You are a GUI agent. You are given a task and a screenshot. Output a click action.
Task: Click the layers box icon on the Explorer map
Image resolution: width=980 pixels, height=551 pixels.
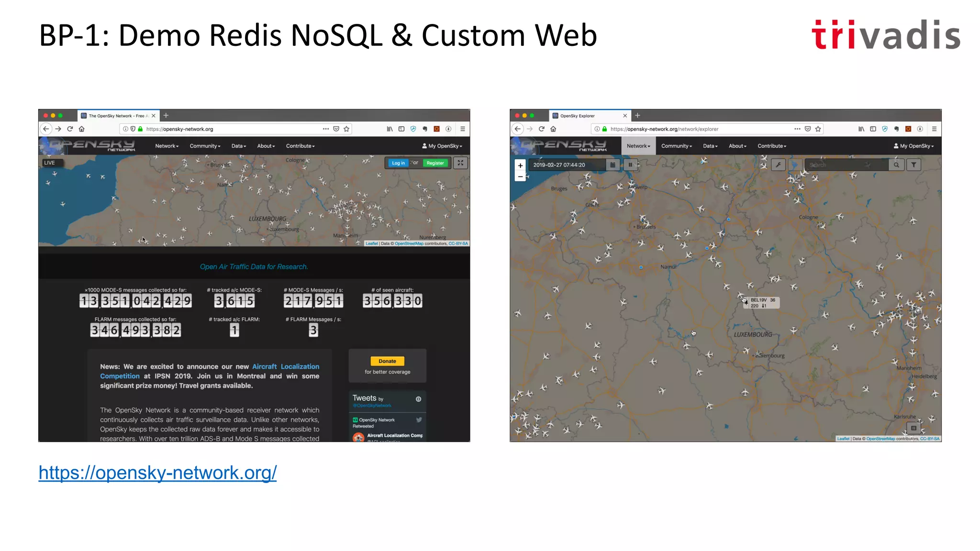coord(913,428)
